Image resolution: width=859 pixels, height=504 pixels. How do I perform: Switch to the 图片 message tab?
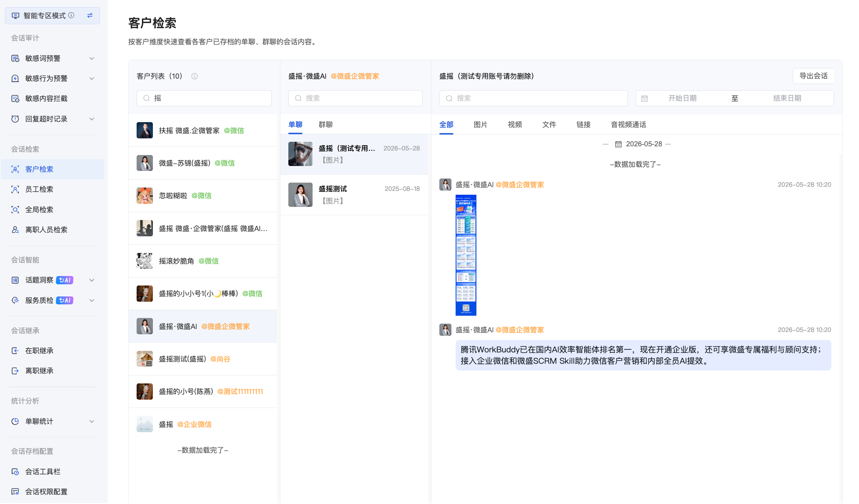tap(480, 125)
